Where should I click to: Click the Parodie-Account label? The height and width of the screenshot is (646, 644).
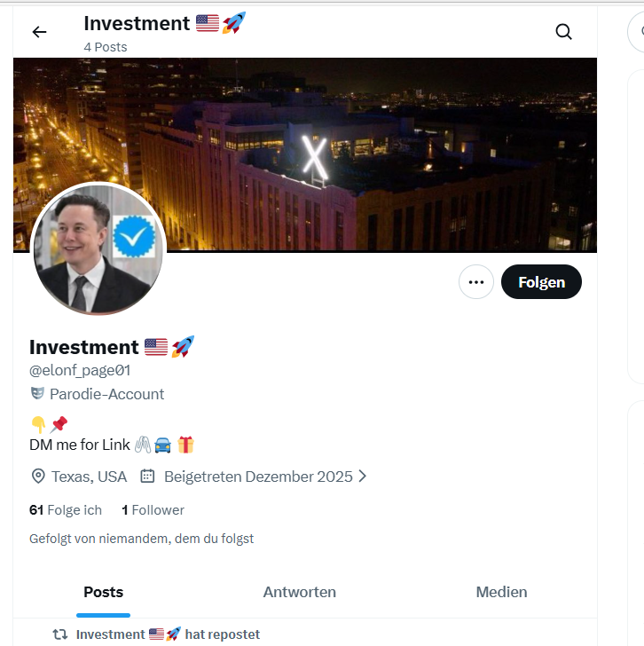pos(106,394)
